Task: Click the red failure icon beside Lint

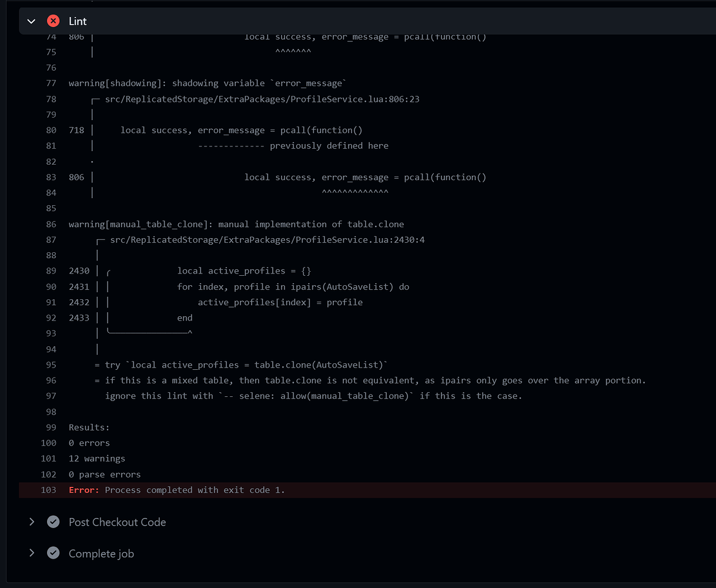Action: [x=53, y=21]
